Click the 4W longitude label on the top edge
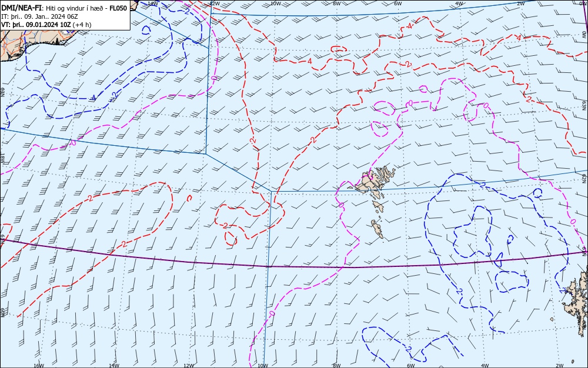Image resolution: width=588 pixels, height=368 pixels. 459,4
